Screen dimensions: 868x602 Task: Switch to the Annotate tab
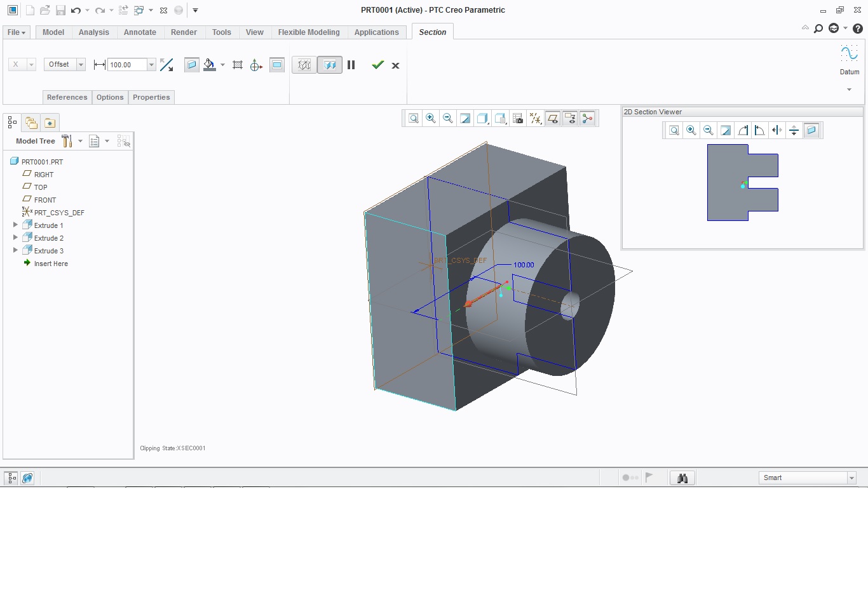point(140,32)
